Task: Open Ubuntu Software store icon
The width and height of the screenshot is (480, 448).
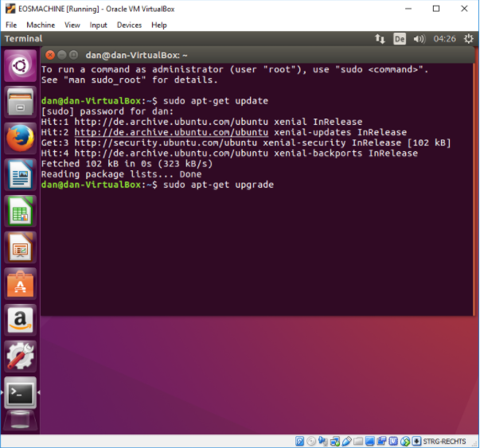Action: (20, 283)
